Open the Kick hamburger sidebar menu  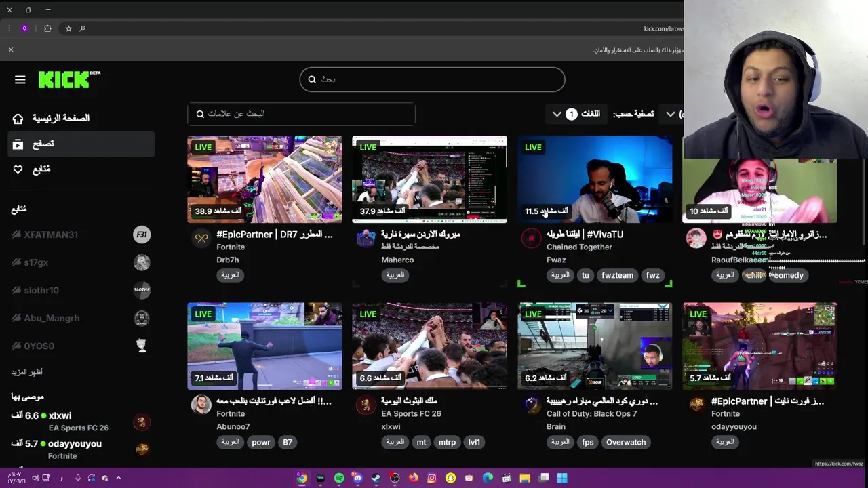[20, 80]
